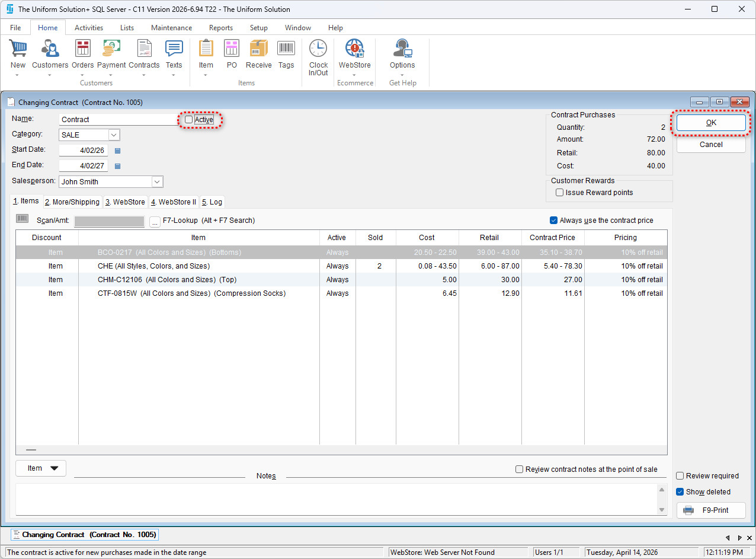Expand the Category SALE dropdown

[114, 135]
